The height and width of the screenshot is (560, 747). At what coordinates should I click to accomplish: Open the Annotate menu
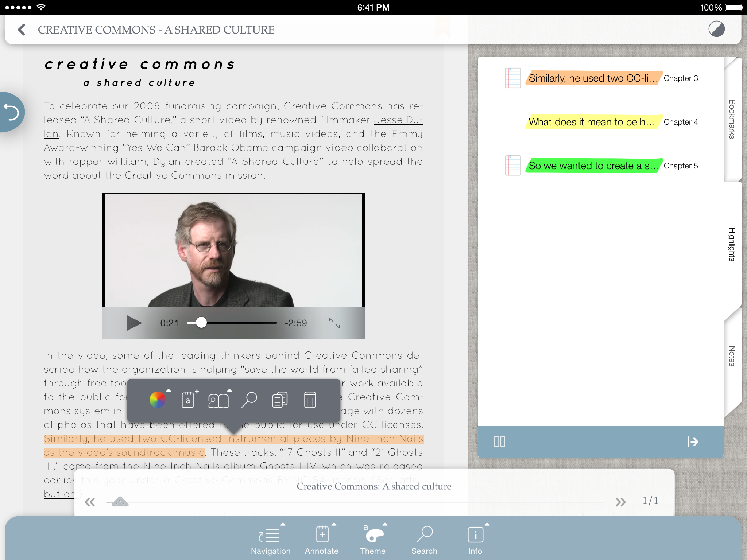coord(322,540)
